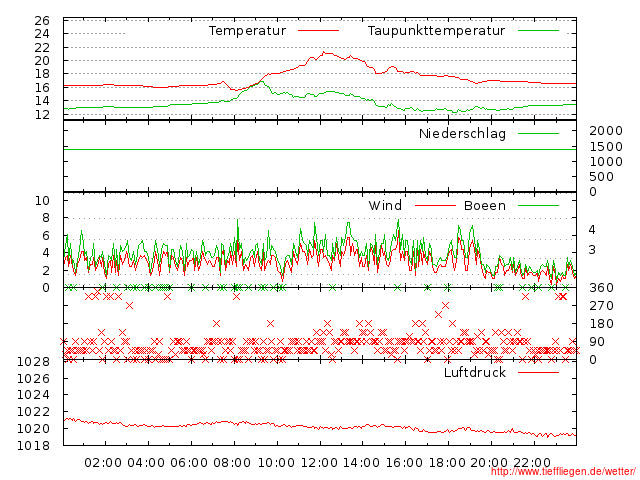
Task: Click the 12:00 time axis label
Action: (x=319, y=463)
